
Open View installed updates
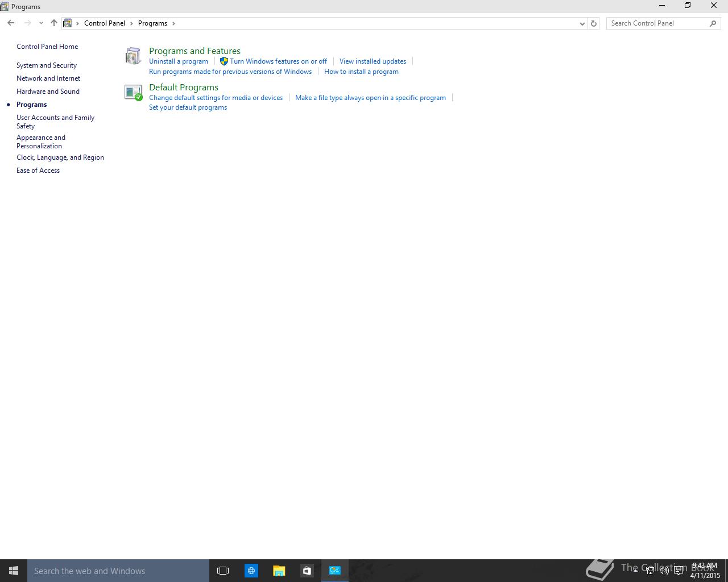point(373,61)
